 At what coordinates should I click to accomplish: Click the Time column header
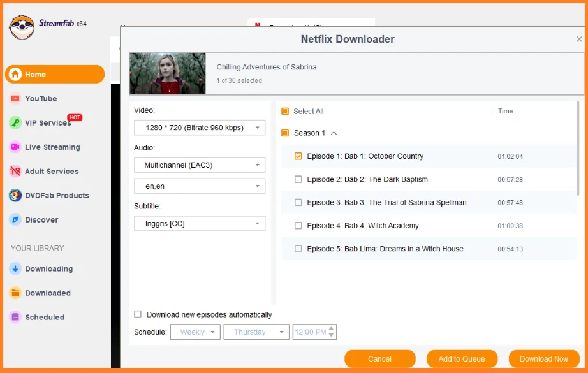coord(505,111)
